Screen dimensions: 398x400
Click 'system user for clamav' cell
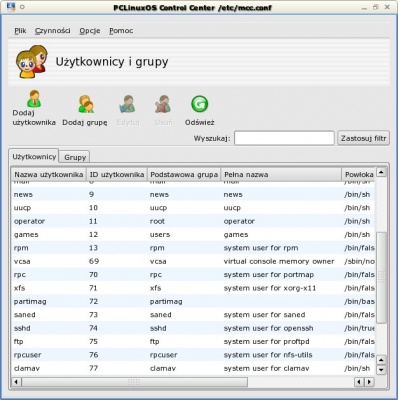click(x=266, y=368)
